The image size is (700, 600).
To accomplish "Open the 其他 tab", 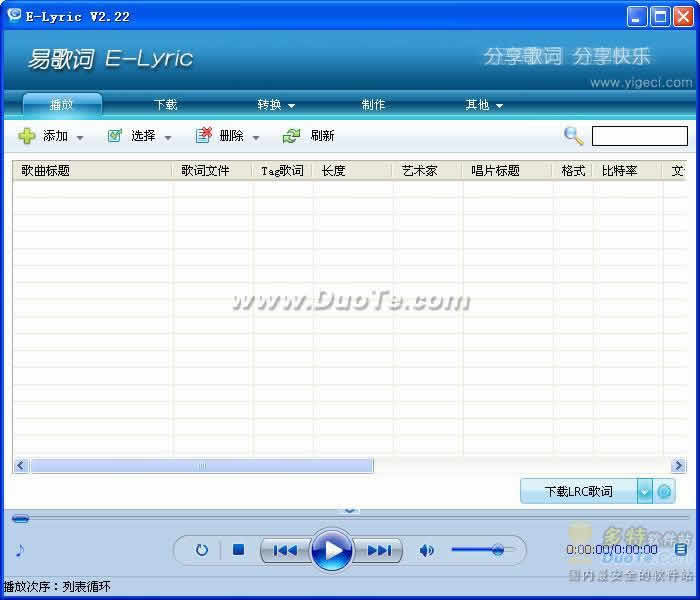I will click(x=477, y=105).
